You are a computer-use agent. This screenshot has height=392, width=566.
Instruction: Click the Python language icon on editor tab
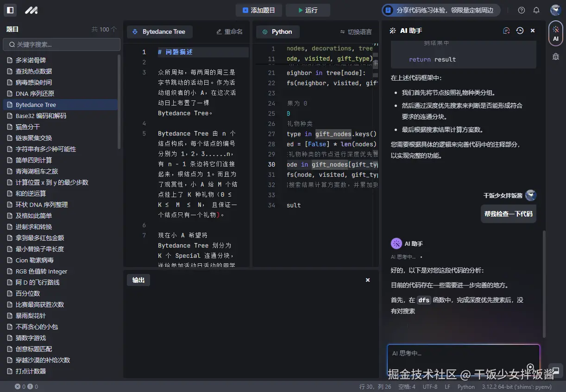(265, 32)
